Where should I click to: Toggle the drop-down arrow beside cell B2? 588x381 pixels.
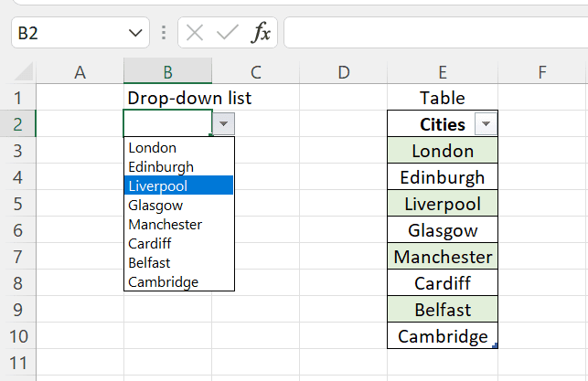pyautogui.click(x=224, y=124)
